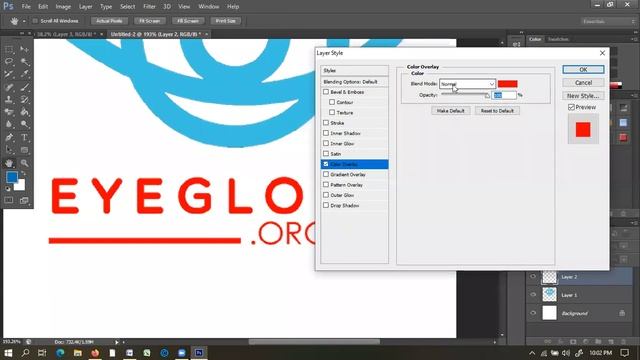
Task: Click the lock icon on Background layer
Action: point(622,313)
